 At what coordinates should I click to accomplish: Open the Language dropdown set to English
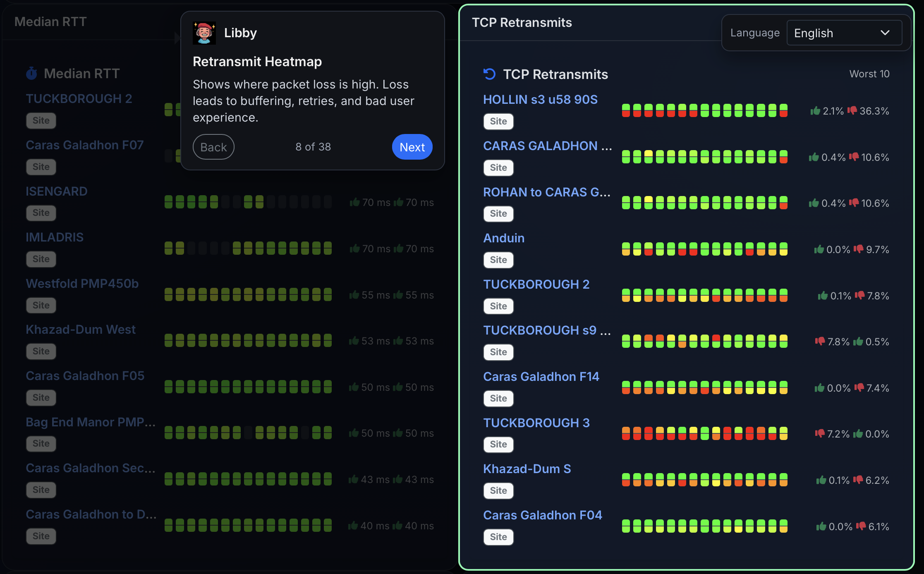[844, 33]
